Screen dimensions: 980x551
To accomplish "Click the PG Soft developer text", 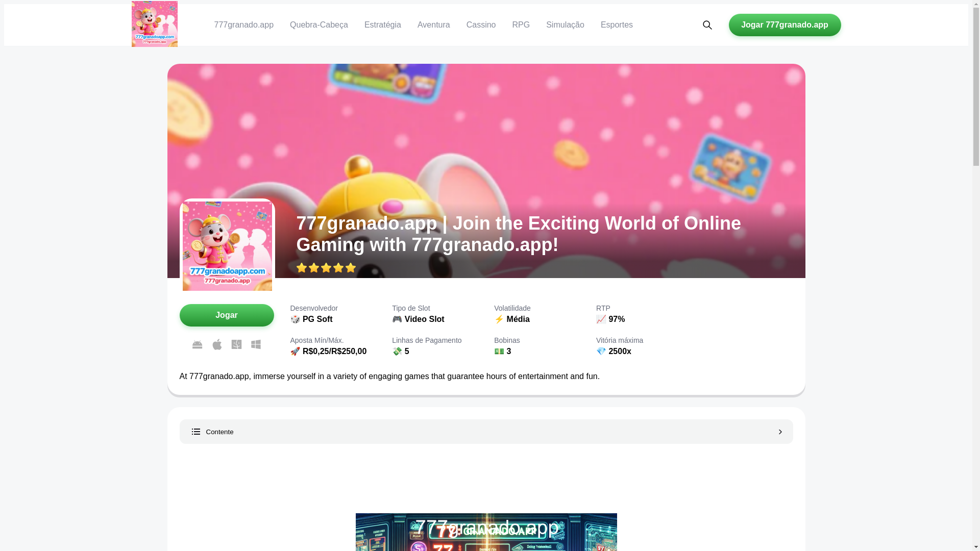I will coord(317,319).
